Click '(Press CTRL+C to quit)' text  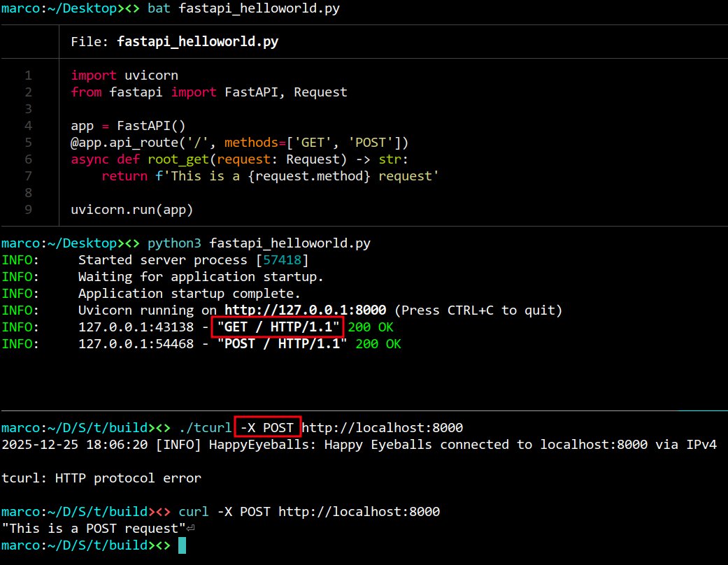click(478, 310)
